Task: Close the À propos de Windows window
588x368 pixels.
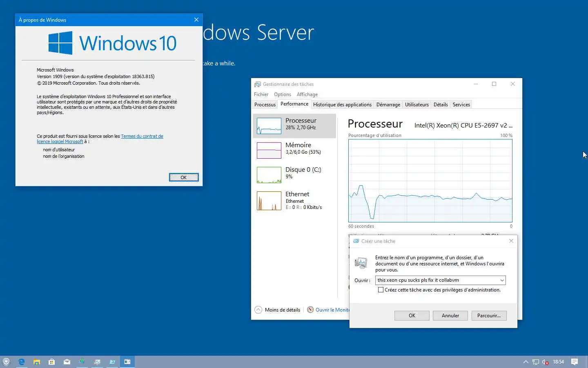Action: pyautogui.click(x=196, y=20)
